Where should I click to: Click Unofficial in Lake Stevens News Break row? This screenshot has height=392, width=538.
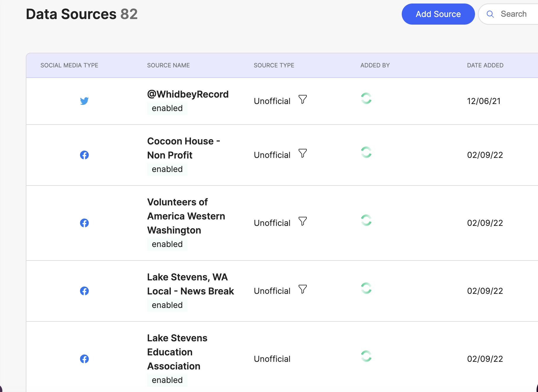(272, 291)
